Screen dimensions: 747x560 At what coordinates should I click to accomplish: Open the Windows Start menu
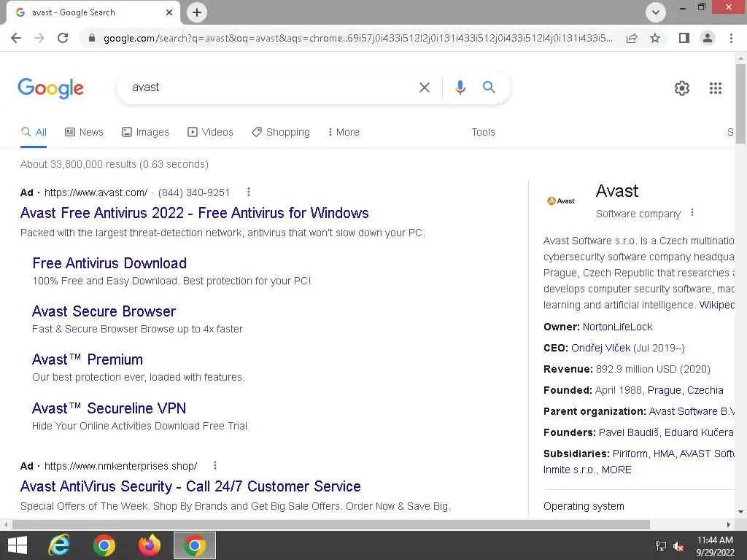pyautogui.click(x=18, y=545)
